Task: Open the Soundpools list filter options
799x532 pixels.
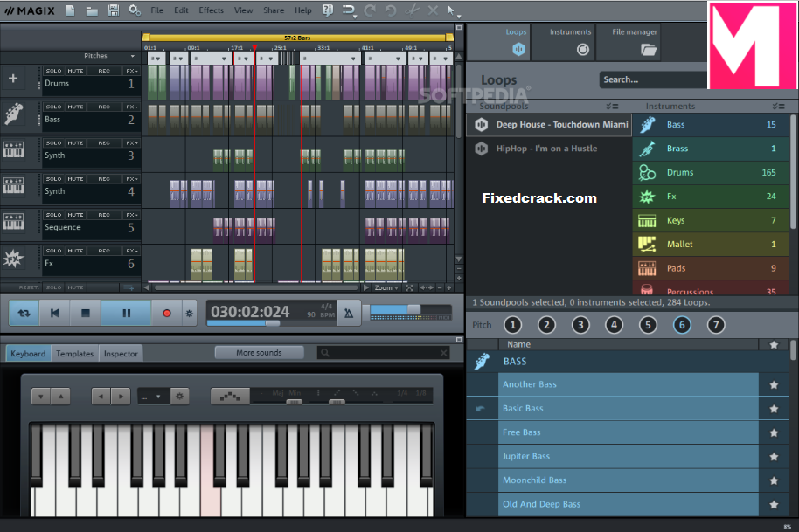Action: pos(612,107)
